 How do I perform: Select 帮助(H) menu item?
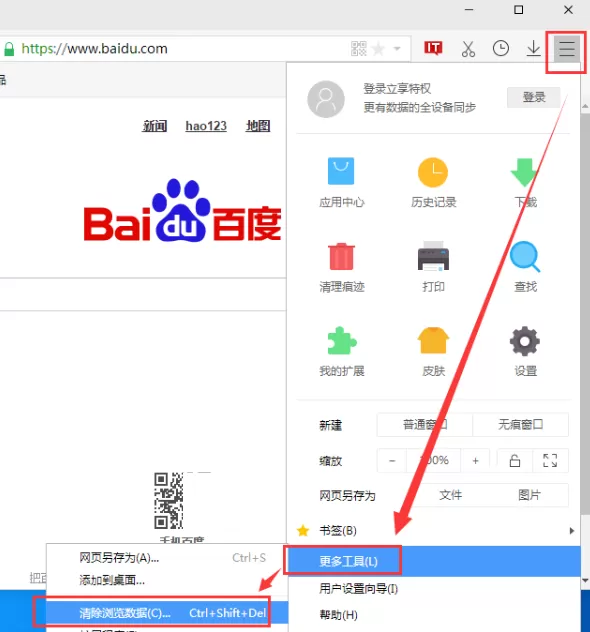click(434, 615)
